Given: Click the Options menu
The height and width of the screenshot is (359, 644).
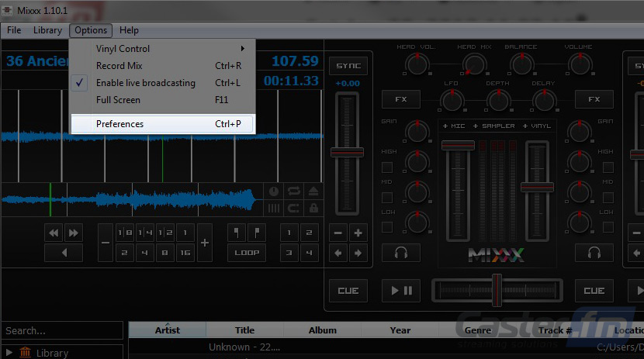Looking at the screenshot, I should pos(91,30).
